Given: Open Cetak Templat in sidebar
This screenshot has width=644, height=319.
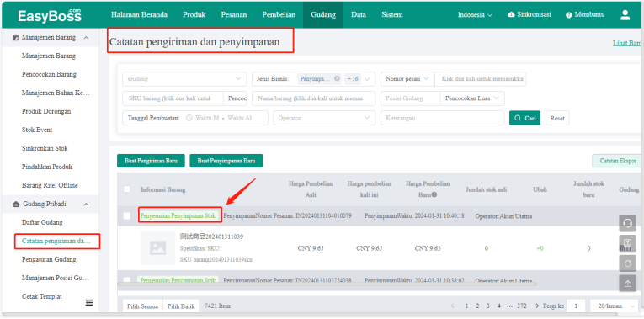Looking at the screenshot, I should tap(42, 296).
